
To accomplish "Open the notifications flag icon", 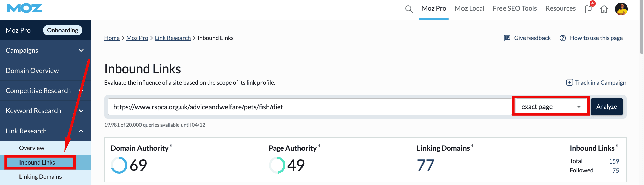I will pos(588,9).
